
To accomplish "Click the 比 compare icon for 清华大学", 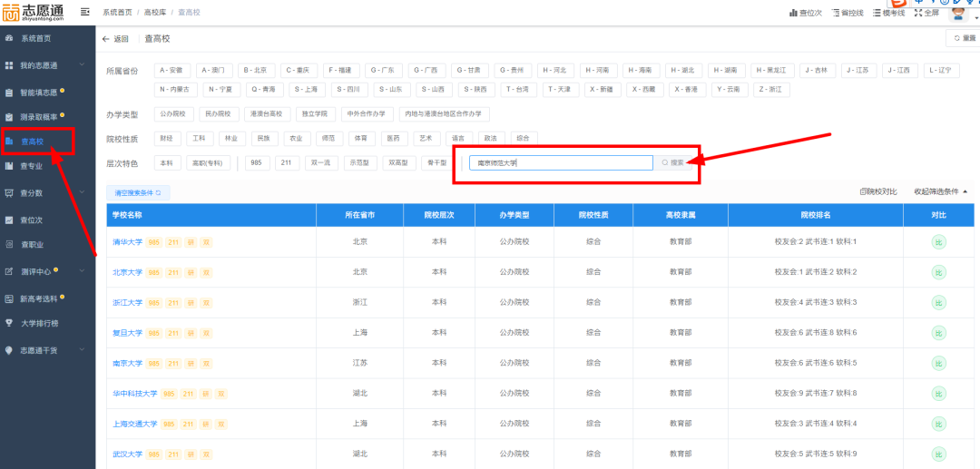I will 939,241.
